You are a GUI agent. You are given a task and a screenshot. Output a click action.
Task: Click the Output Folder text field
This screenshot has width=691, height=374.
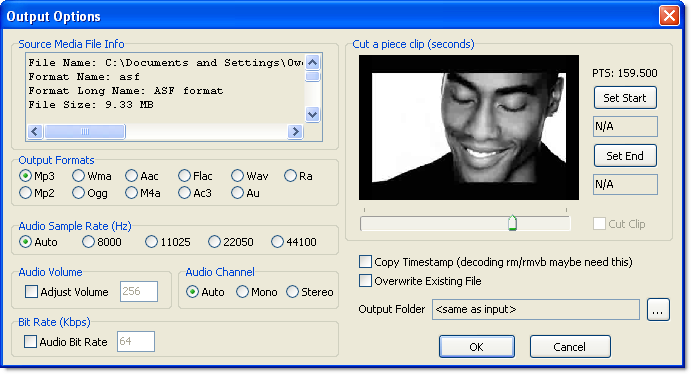click(535, 310)
